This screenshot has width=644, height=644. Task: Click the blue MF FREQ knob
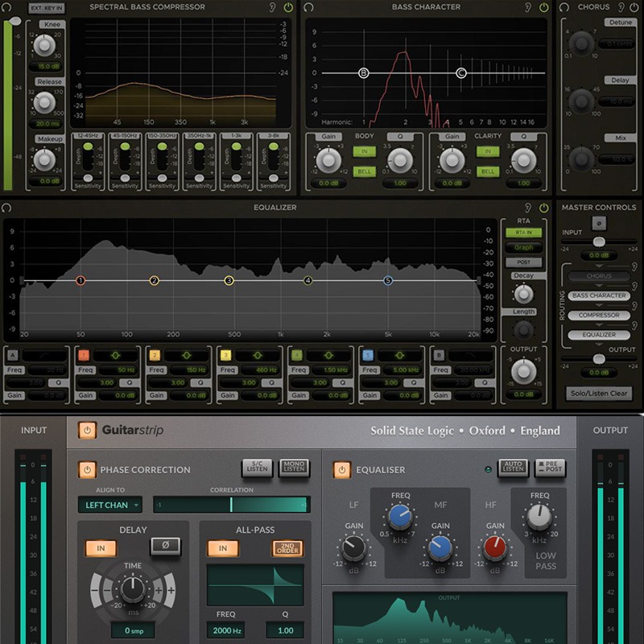click(x=400, y=516)
